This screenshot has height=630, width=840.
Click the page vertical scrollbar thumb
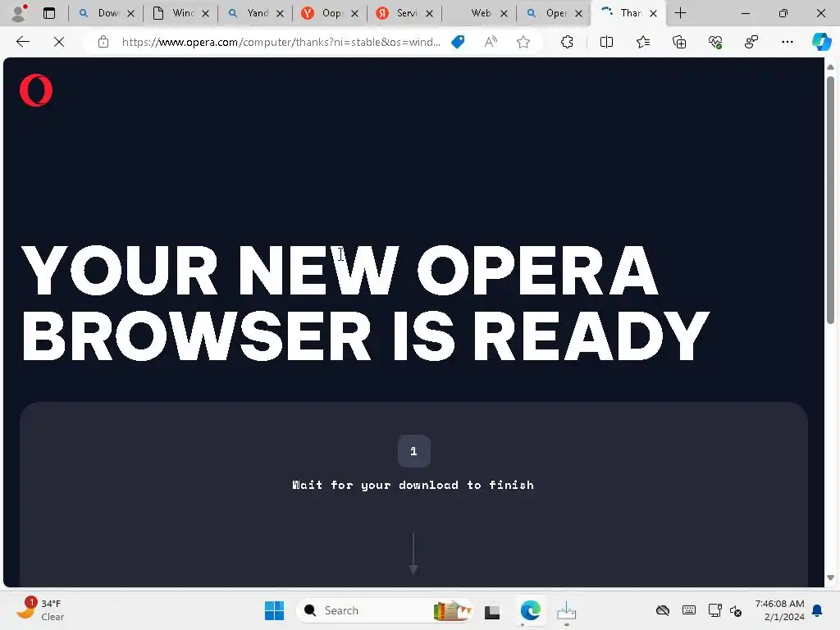tap(830, 200)
